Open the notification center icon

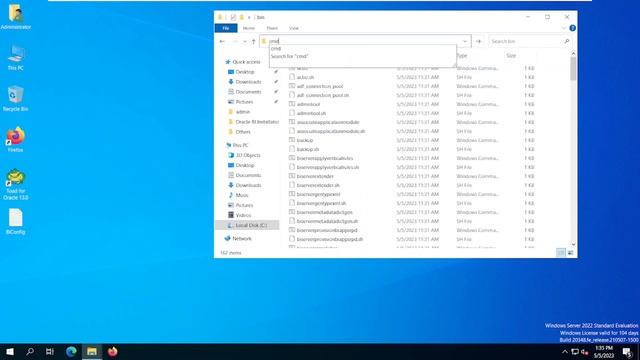[x=627, y=351]
